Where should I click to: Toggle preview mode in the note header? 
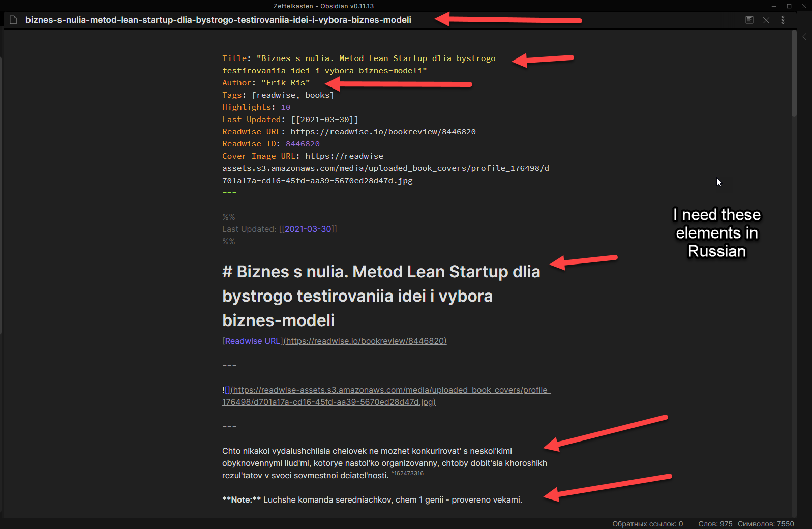coord(749,20)
